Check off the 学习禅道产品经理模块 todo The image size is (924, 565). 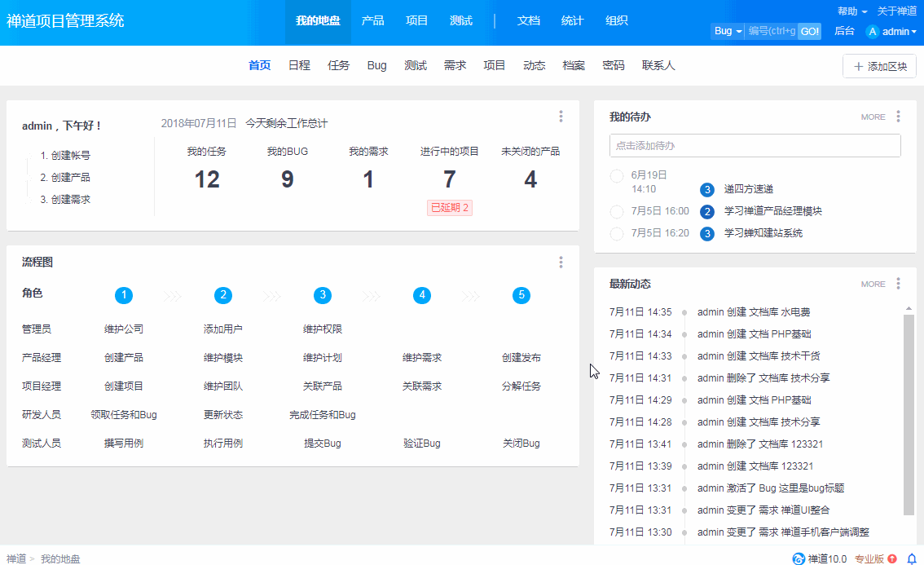[616, 212]
